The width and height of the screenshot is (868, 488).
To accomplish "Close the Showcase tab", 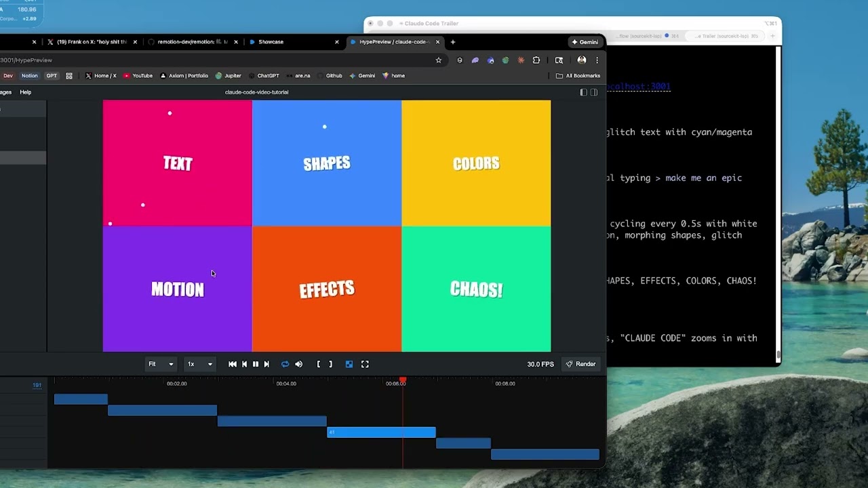I will tap(336, 42).
